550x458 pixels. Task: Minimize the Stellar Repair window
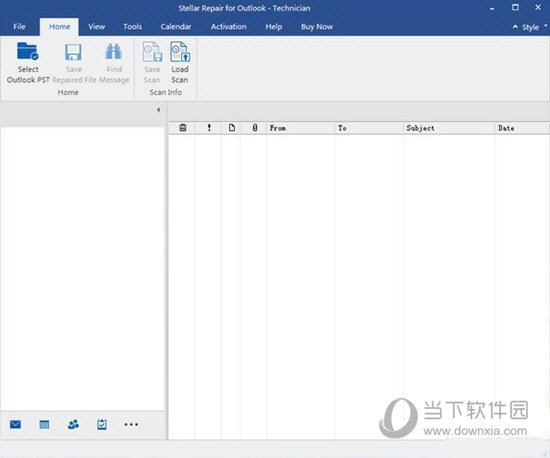492,8
